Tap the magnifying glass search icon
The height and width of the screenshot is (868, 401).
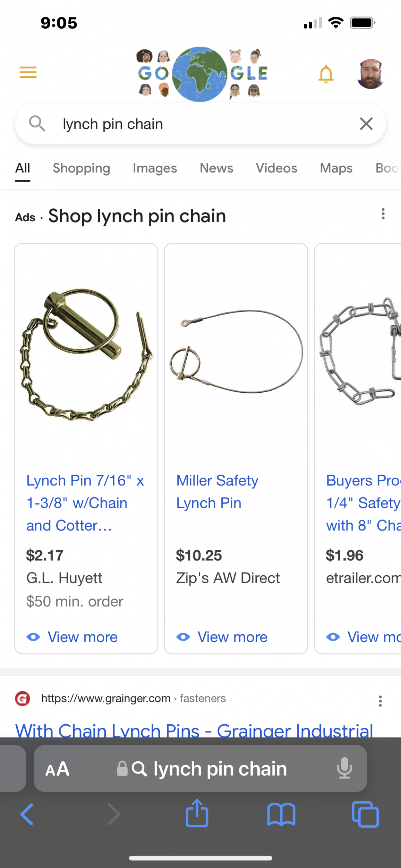pos(37,124)
